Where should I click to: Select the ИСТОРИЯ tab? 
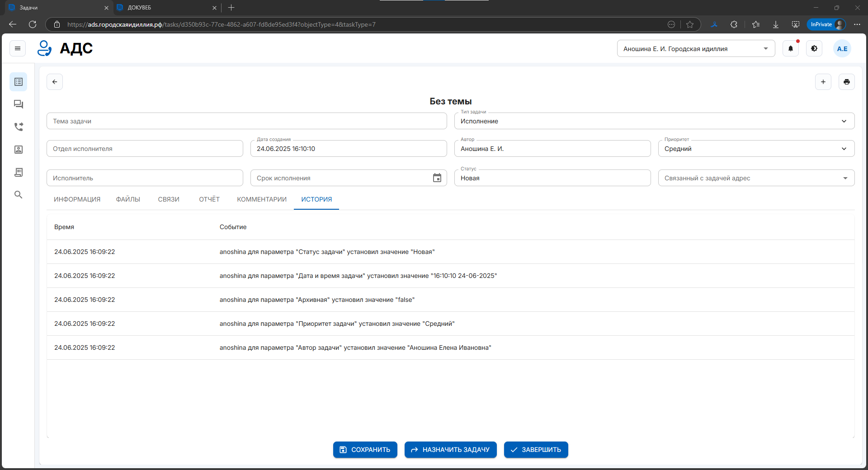tap(316, 199)
